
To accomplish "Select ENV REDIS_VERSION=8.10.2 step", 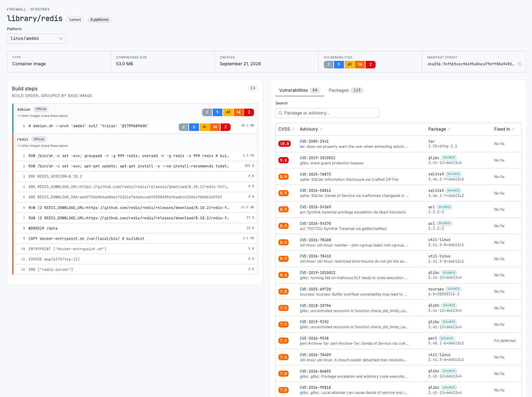I will pos(135,176).
